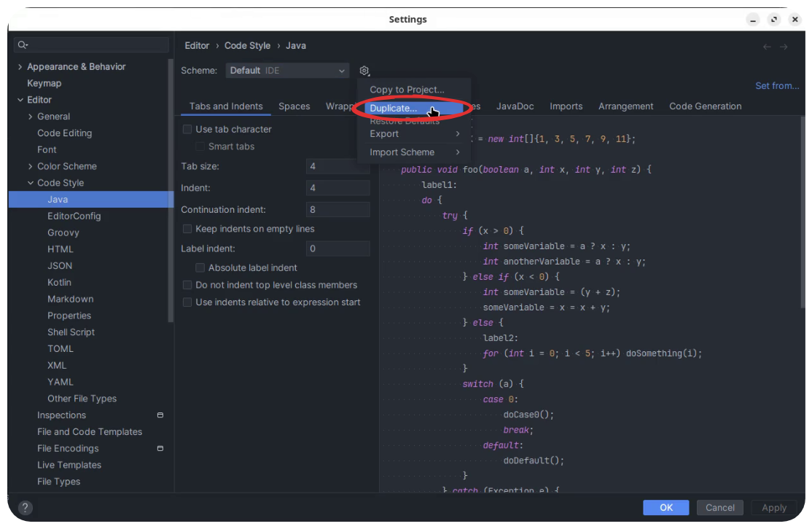This screenshot has height=529, width=812.
Task: Select YAML under Code Style
Action: tap(60, 382)
